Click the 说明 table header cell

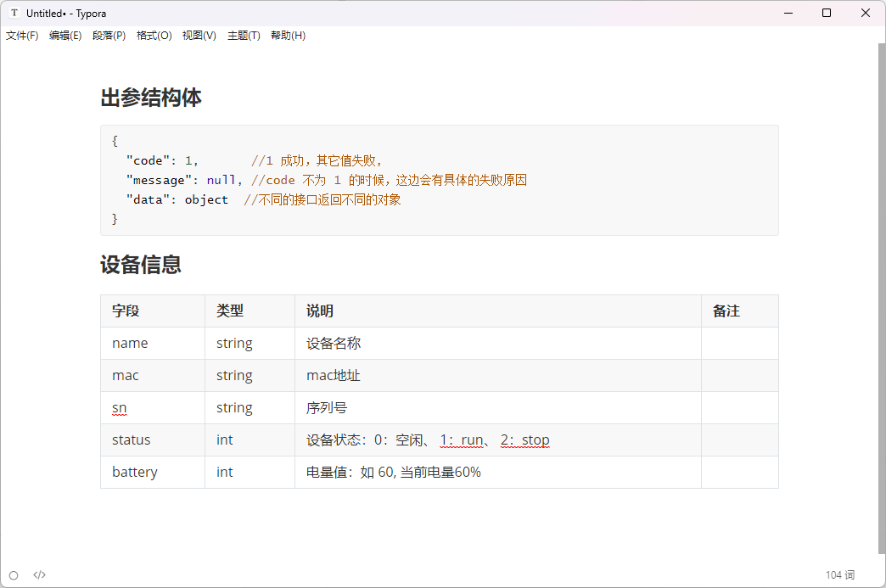click(x=498, y=311)
